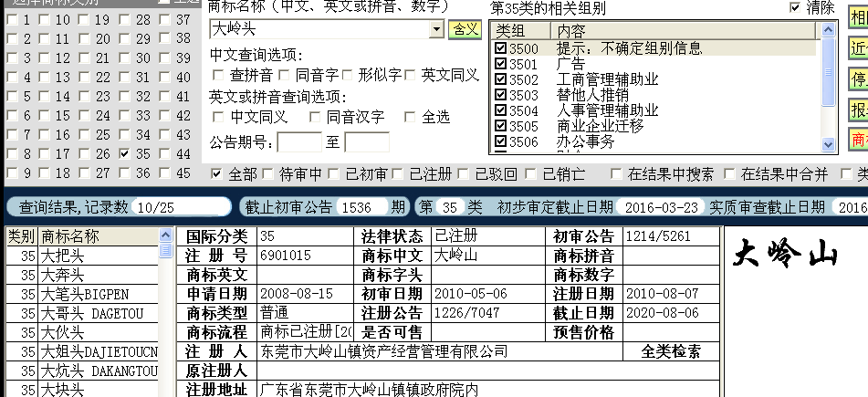The image size is (868, 397).
Task: Click the second 公告期号 field after 至
Action: pos(367,142)
